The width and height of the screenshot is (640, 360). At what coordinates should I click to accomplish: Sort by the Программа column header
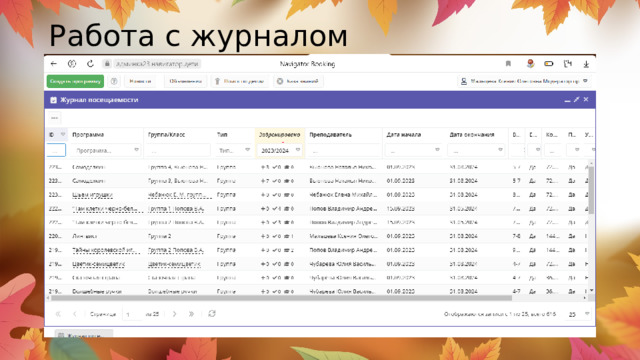[88, 135]
